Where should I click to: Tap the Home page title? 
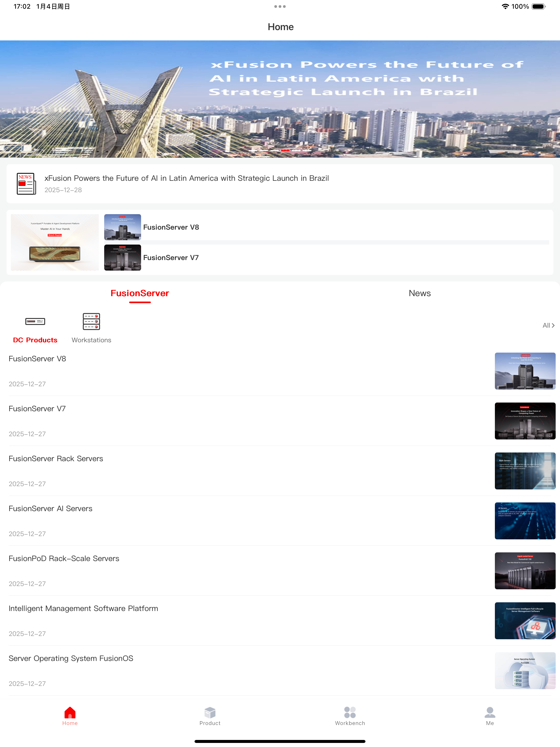pyautogui.click(x=281, y=27)
